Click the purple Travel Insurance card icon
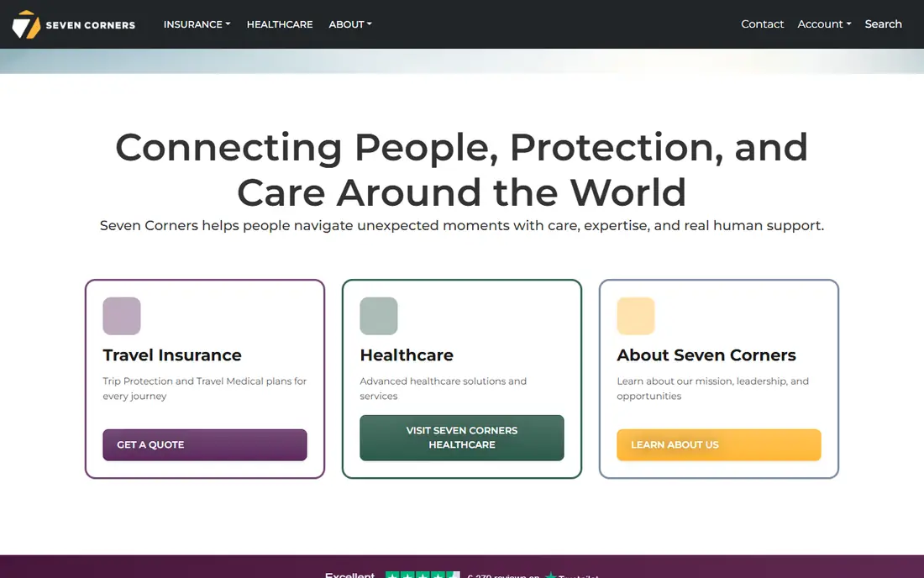This screenshot has height=578, width=924. pos(122,316)
